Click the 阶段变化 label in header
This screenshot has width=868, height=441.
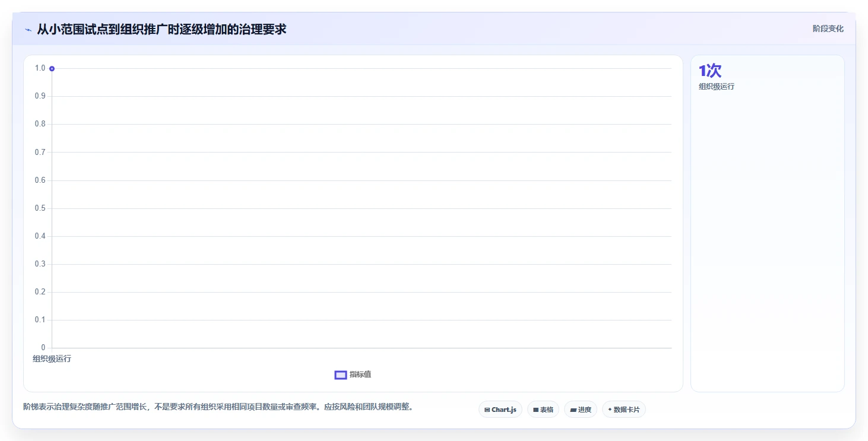point(828,28)
